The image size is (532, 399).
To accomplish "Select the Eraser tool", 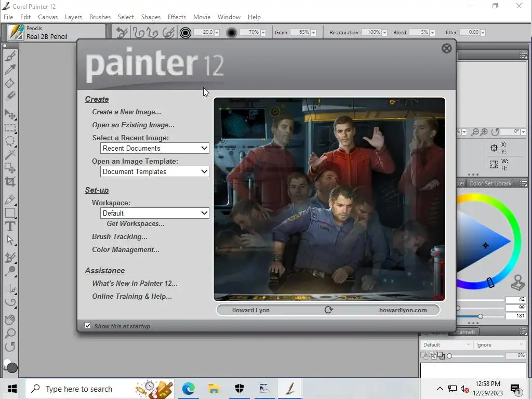I will coord(10,96).
